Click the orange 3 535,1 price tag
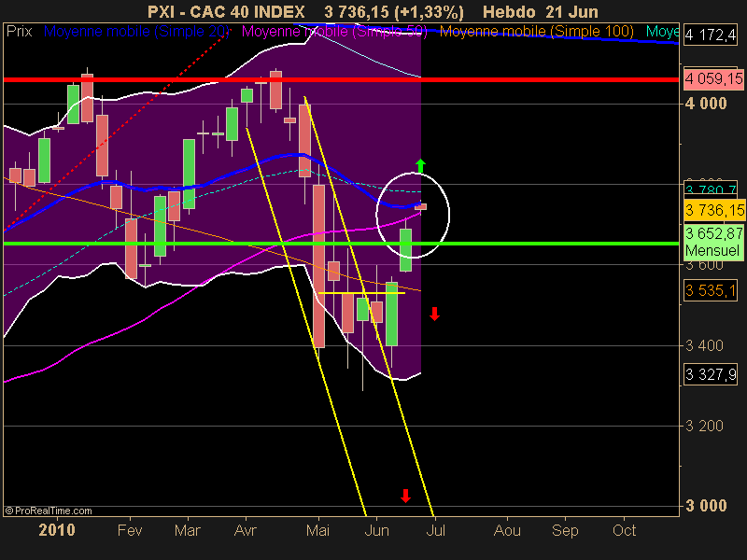This screenshot has width=747, height=560. pos(711,289)
